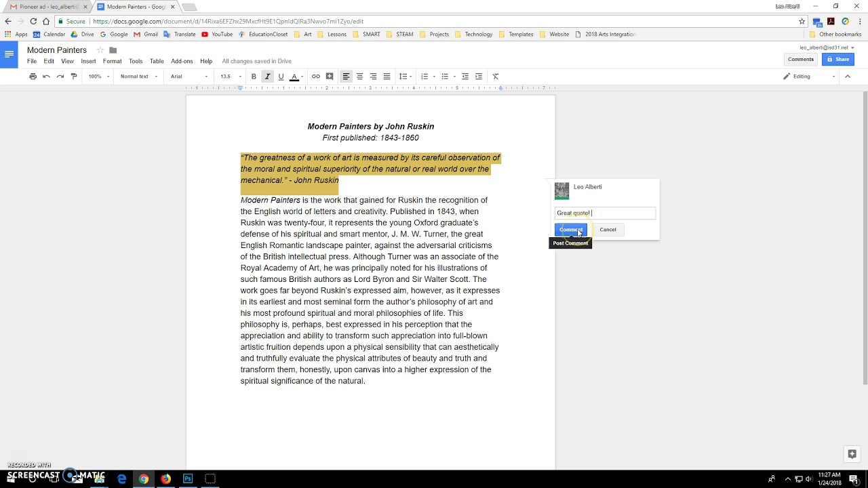Open the move-to-folder icon beside the title

(113, 50)
